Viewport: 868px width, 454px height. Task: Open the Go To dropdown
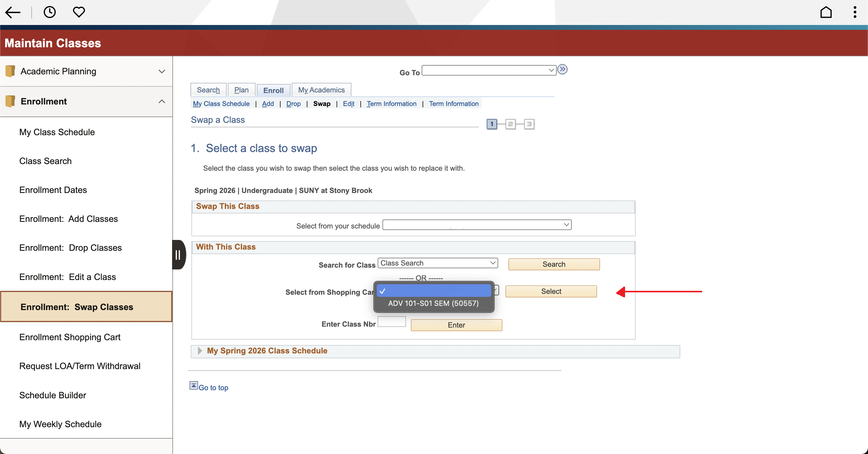[489, 70]
